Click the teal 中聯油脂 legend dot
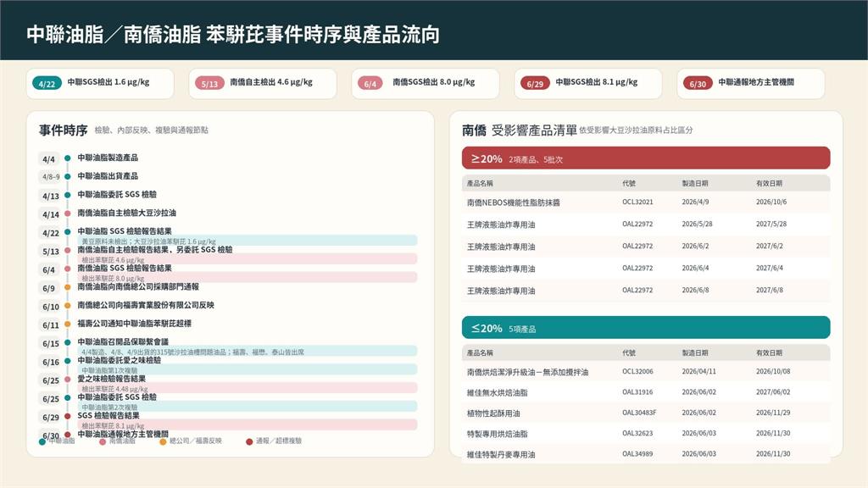 [x=42, y=441]
